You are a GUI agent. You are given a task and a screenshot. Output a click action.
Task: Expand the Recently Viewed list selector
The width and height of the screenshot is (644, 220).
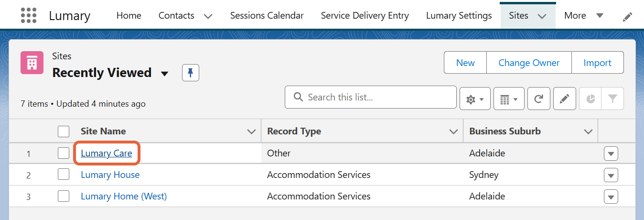click(x=165, y=74)
